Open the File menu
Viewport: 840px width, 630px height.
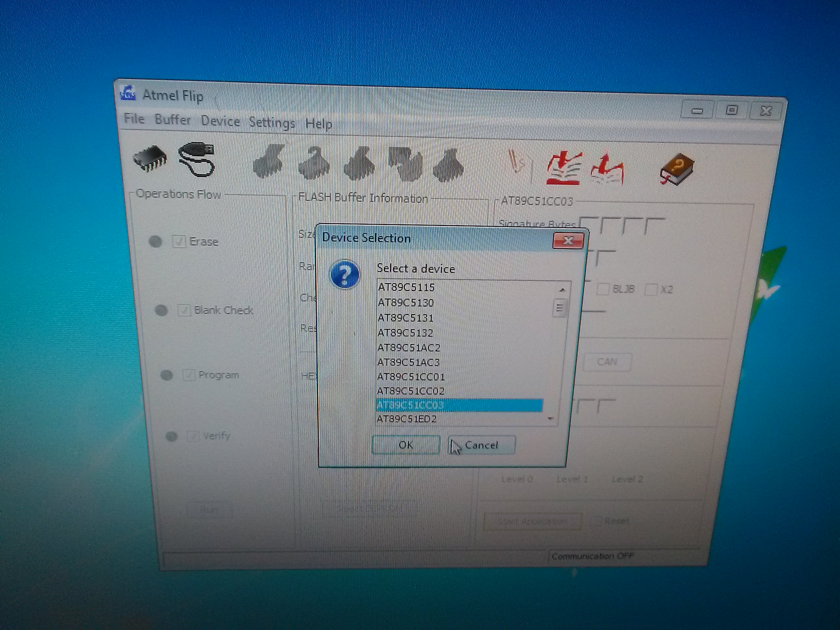click(134, 119)
